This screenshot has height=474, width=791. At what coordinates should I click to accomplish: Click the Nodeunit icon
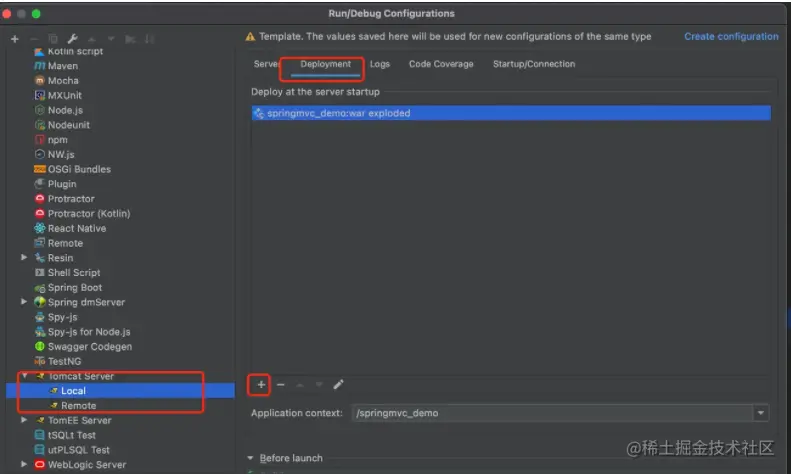click(40, 125)
